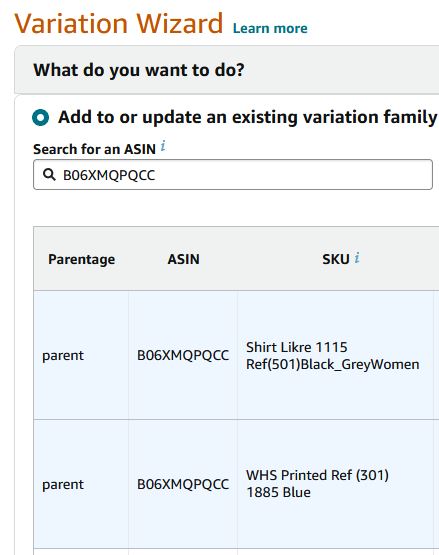Click the magnifying glass search icon
This screenshot has width=439, height=555.
point(49,174)
